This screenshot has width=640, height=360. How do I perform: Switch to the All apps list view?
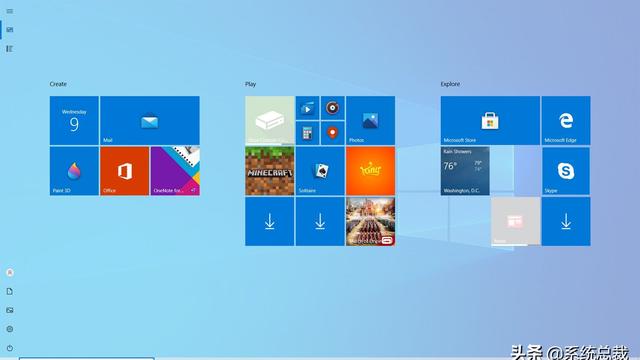[10, 49]
